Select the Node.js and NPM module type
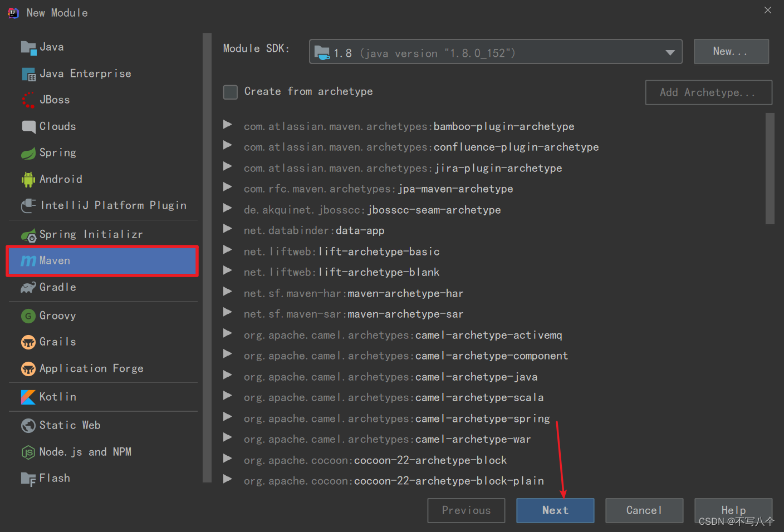Viewport: 784px width, 532px height. point(102,452)
